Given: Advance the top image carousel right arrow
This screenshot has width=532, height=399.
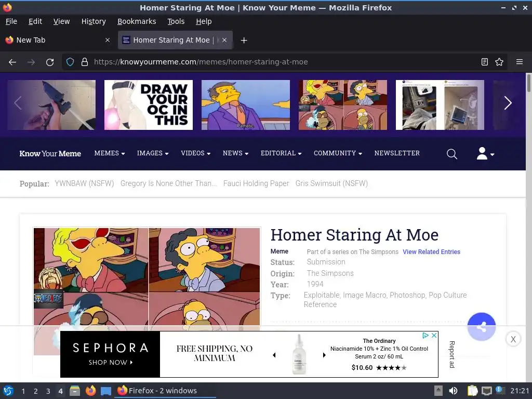Looking at the screenshot, I should pos(508,103).
